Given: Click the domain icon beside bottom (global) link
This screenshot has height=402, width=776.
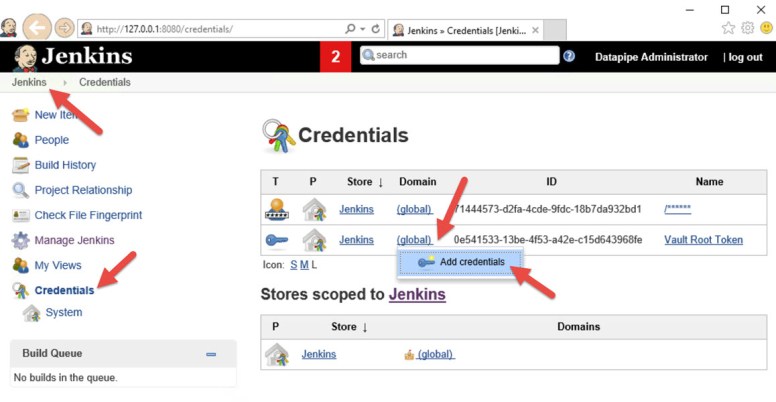Looking at the screenshot, I should tap(409, 354).
